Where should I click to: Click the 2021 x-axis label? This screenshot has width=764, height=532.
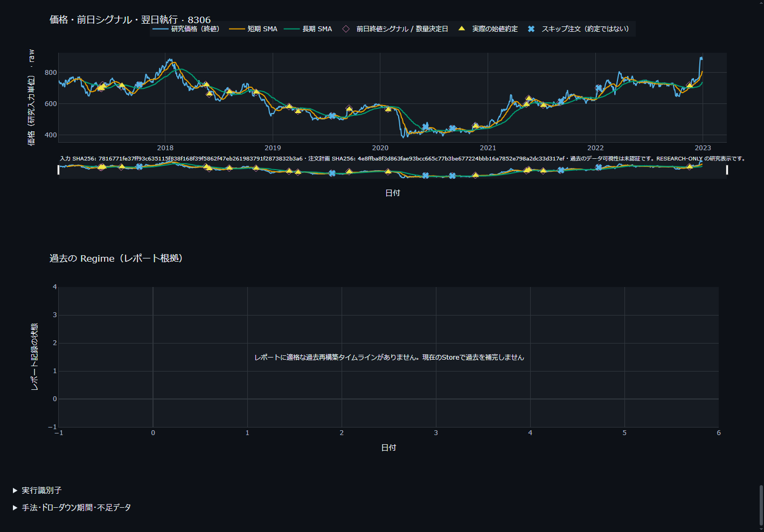tap(488, 148)
